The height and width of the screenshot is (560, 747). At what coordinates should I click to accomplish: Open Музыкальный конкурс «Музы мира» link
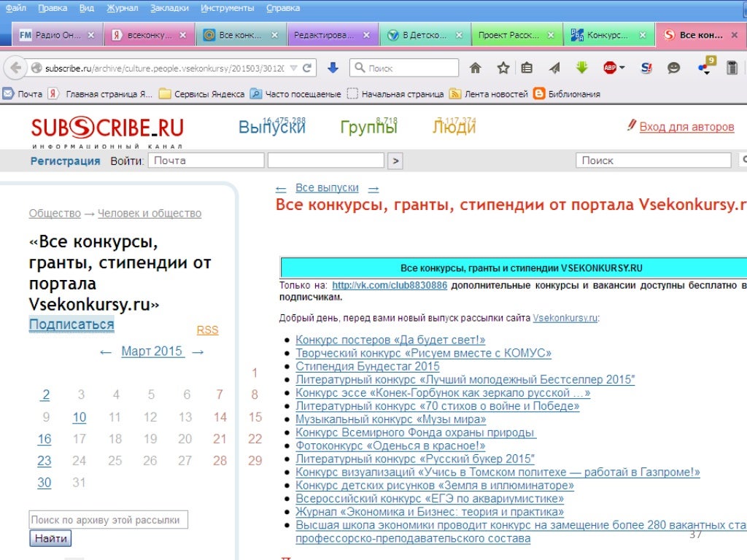(391, 419)
